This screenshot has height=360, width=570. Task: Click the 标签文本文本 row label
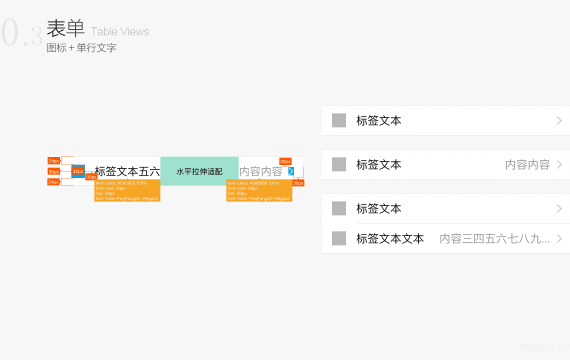[x=390, y=239]
